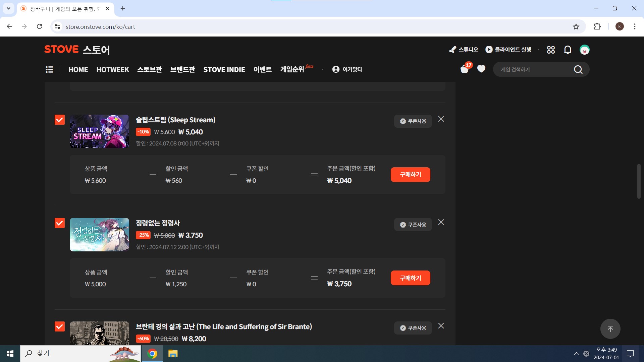
Task: Open the user profile avatar
Action: coord(585,50)
